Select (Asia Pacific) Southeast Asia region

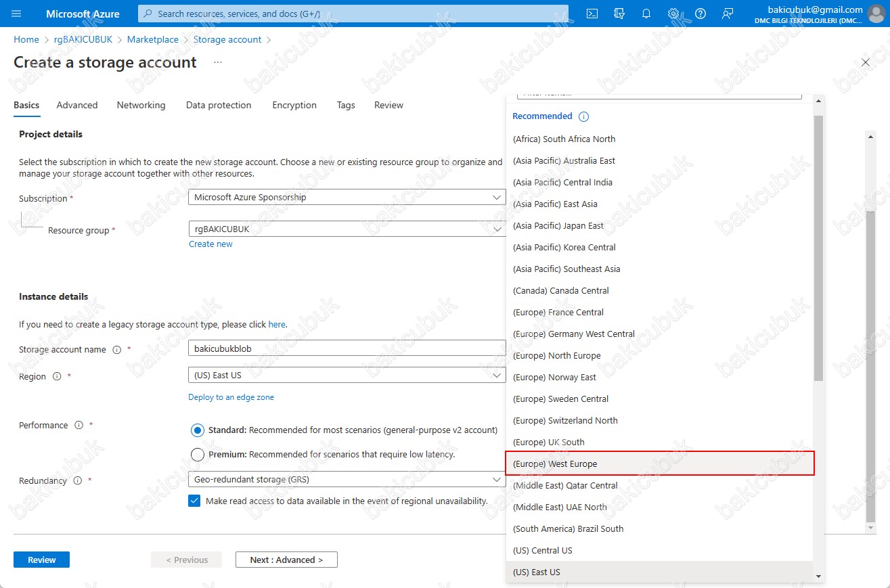[x=660, y=269]
